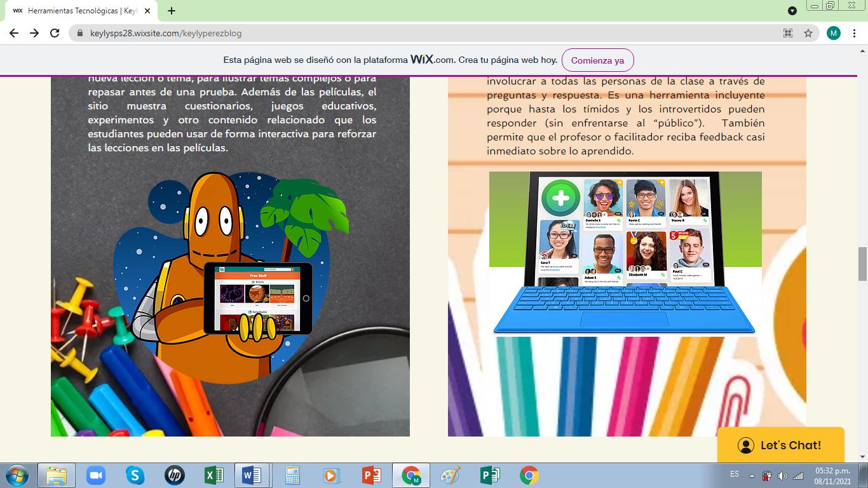Image resolution: width=868 pixels, height=488 pixels.
Task: Open PowerPoint from the taskbar
Action: pyautogui.click(x=371, y=475)
